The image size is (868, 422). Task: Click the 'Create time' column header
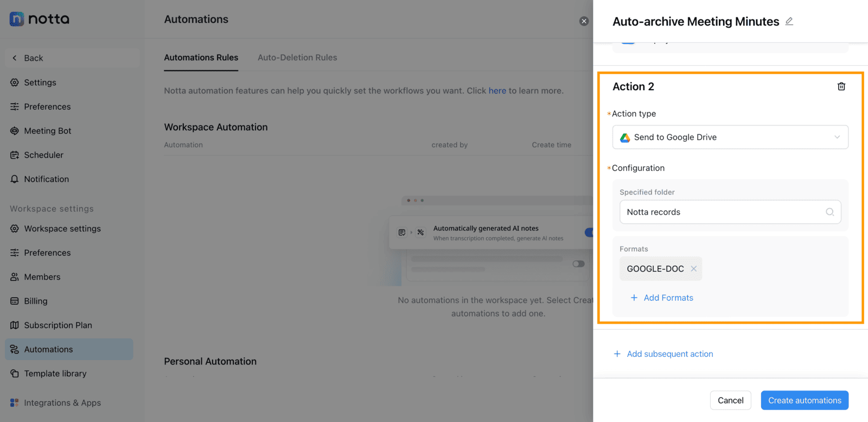(552, 145)
